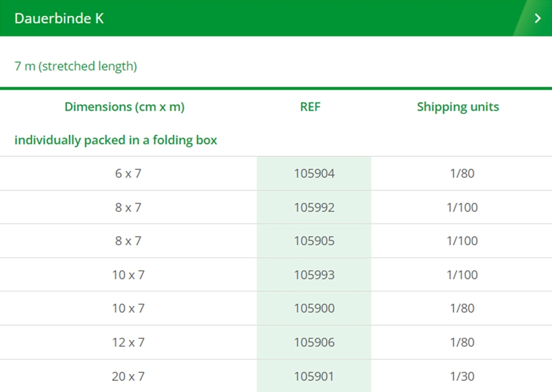Viewport: 552px width, 392px height.
Task: Select REF number 105904
Action: pos(314,174)
